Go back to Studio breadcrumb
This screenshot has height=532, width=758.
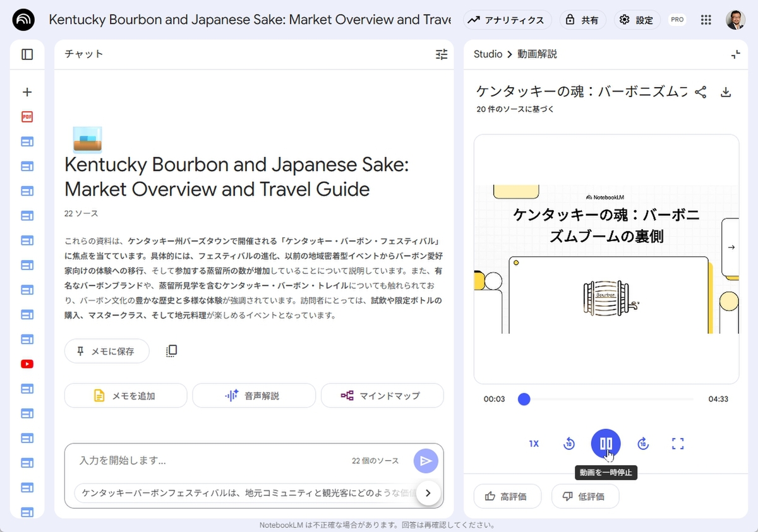(488, 54)
